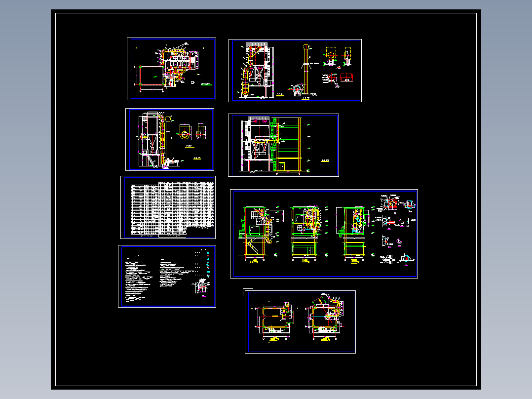Viewport: 532px width, 399px height.
Task: Open the white equipment schedule table sheet
Action: click(168, 207)
